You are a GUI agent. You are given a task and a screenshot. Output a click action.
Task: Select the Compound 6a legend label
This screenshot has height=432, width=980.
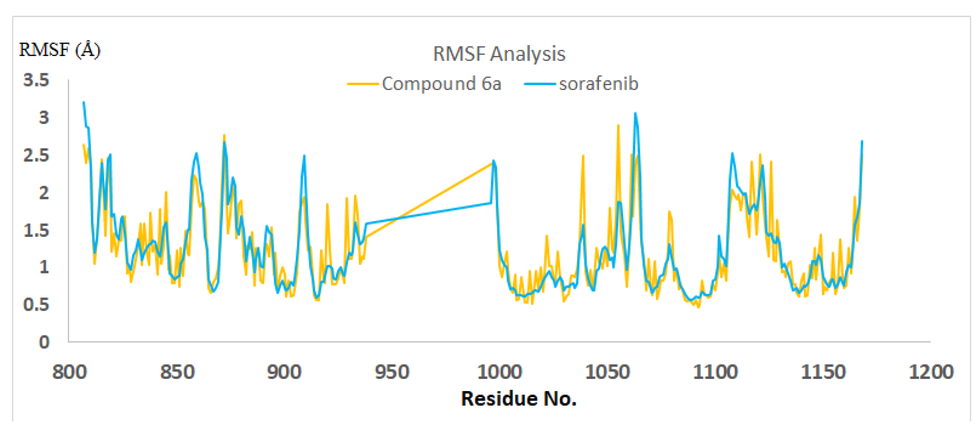click(x=441, y=84)
